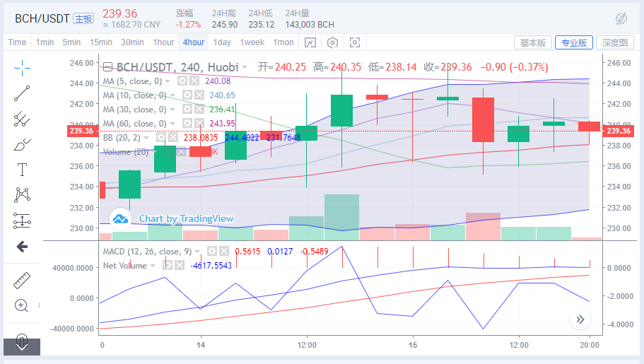
Task: Select the 1mon interval tab
Action: 283,42
